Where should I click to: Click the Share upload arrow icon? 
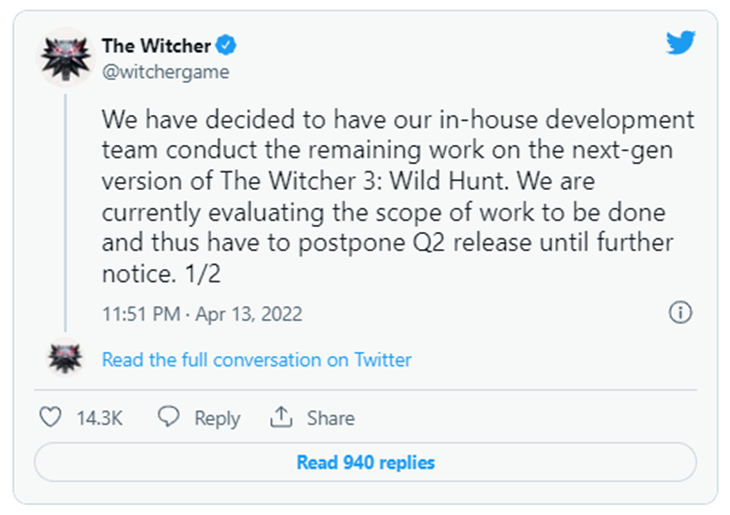click(x=281, y=417)
